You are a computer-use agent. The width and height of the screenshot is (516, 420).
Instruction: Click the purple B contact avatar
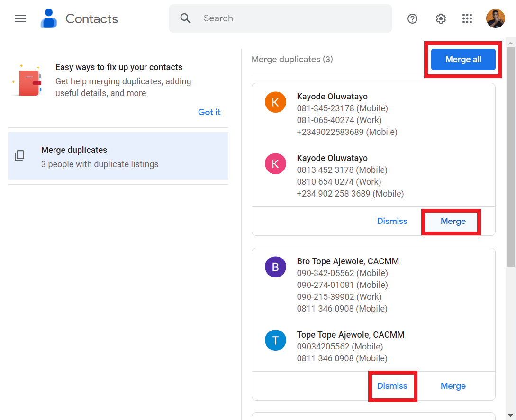275,267
